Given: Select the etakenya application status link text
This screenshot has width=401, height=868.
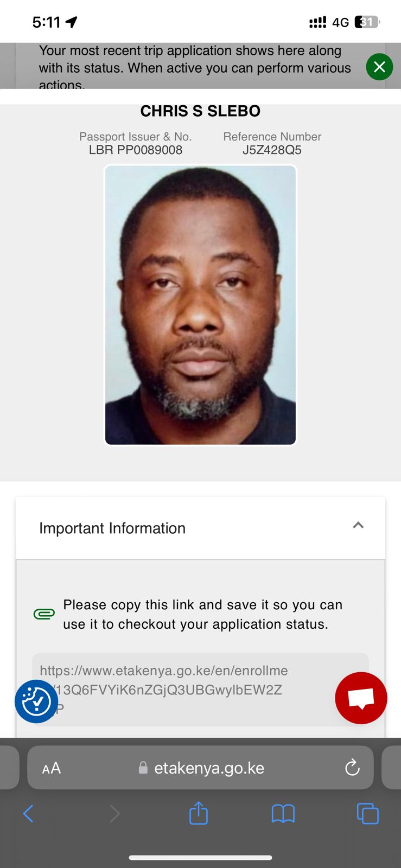Looking at the screenshot, I should (x=163, y=690).
